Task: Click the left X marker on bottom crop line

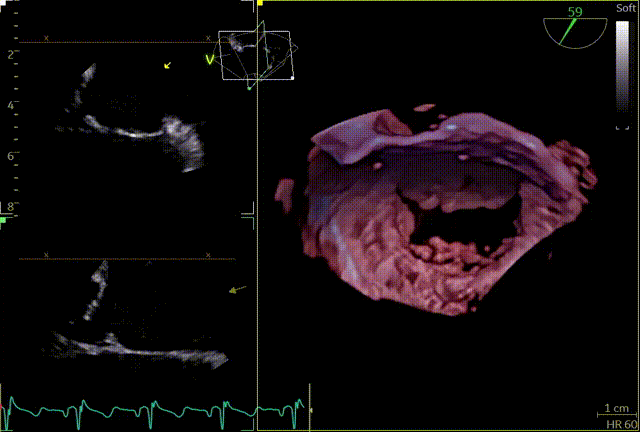Action: pyautogui.click(x=46, y=256)
